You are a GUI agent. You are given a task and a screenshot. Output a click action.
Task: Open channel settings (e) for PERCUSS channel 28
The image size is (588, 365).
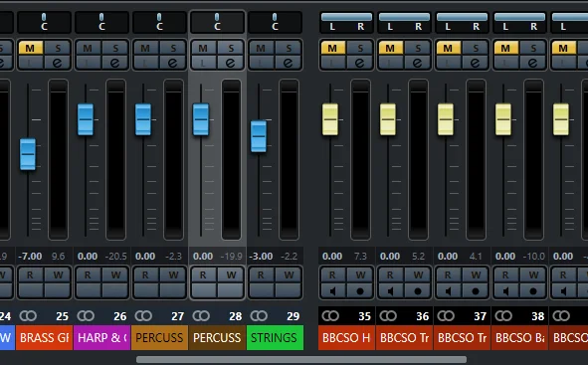point(231,63)
